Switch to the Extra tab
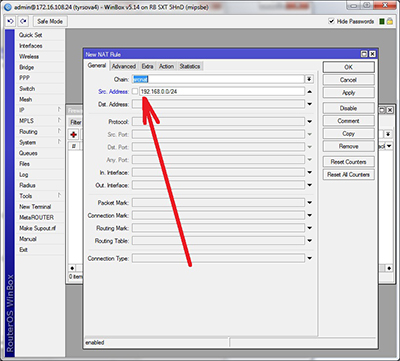Viewport: 400px width, 361px height. (147, 66)
